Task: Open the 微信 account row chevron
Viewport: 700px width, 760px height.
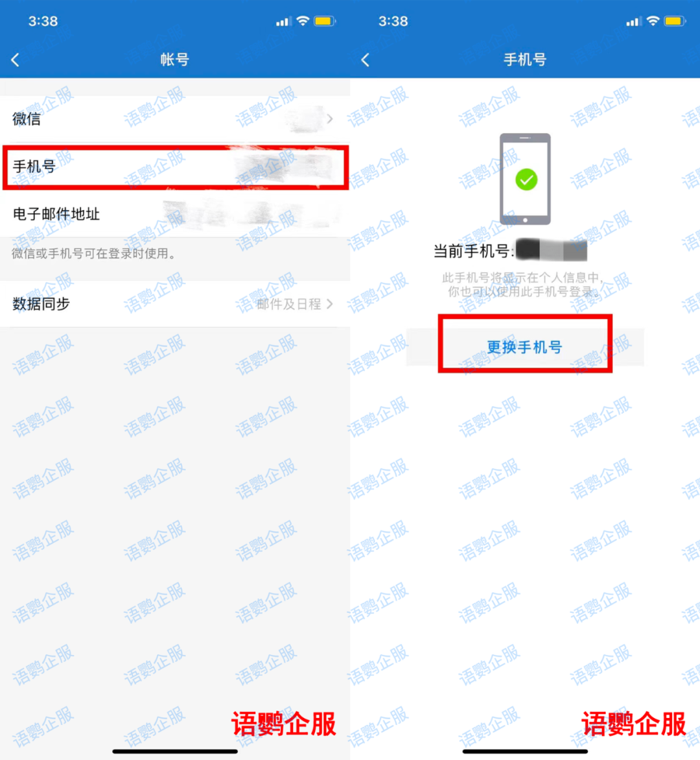Action: click(330, 119)
